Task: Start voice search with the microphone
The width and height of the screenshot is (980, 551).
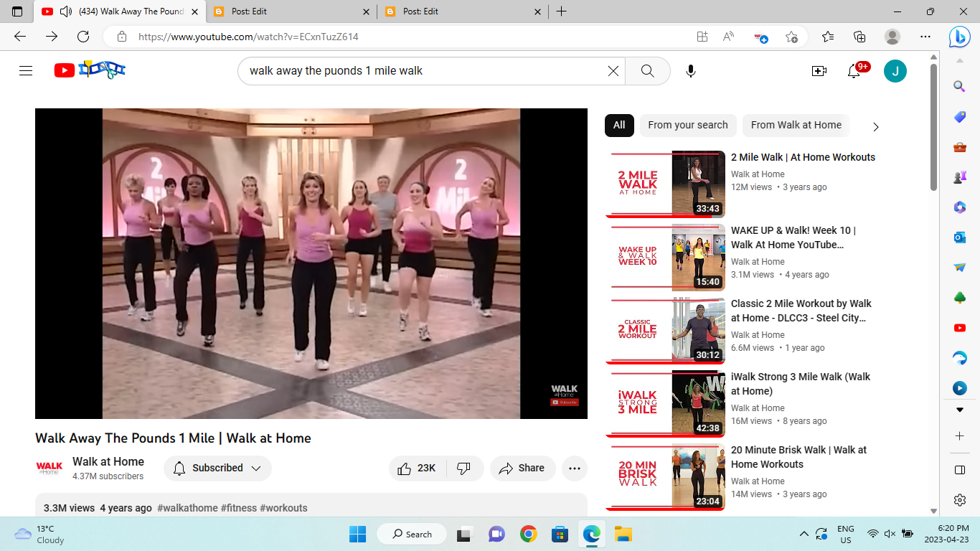Action: [x=690, y=70]
